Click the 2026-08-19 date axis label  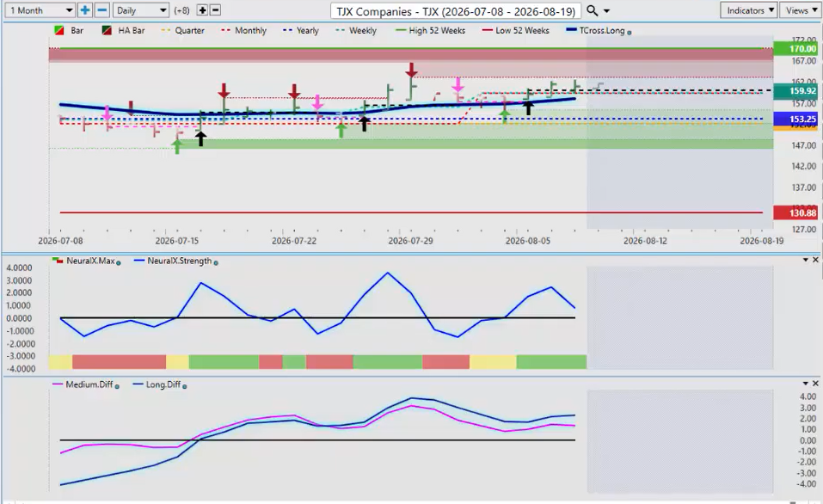click(762, 241)
